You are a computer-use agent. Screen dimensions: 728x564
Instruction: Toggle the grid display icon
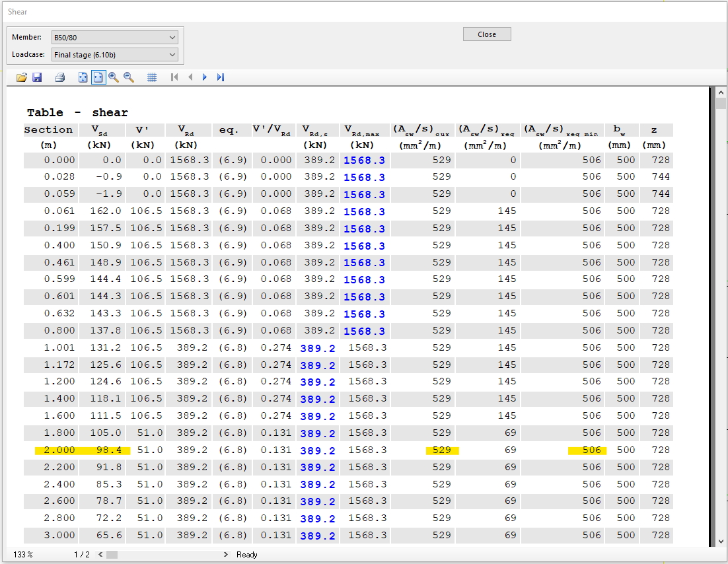[x=152, y=77]
